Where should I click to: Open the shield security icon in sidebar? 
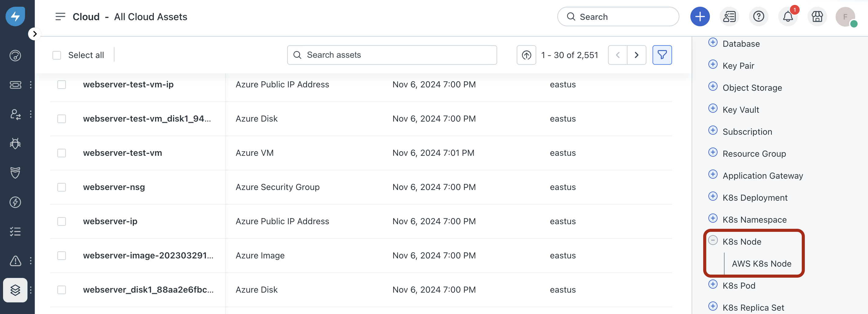15,173
